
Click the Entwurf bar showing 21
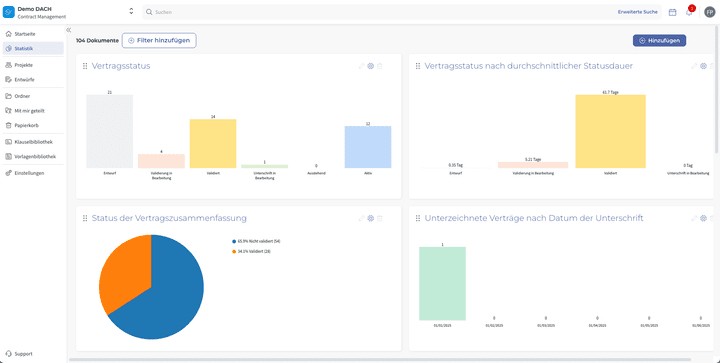110,131
